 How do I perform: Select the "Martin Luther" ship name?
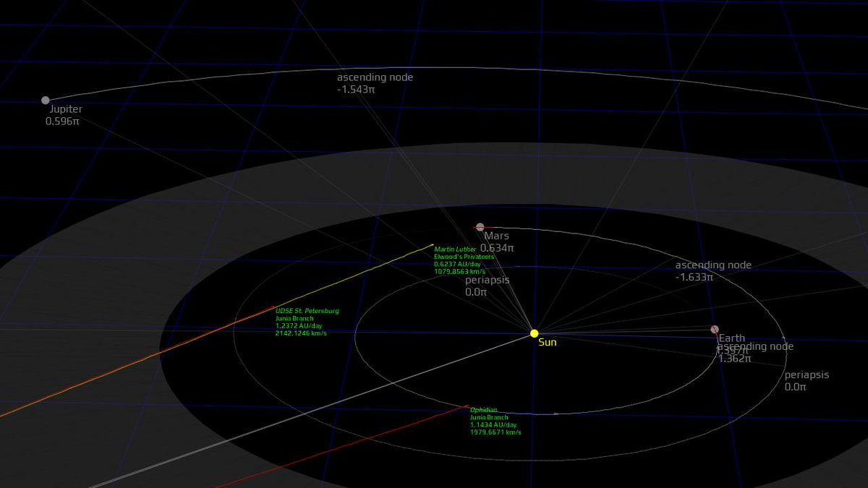[x=456, y=249]
